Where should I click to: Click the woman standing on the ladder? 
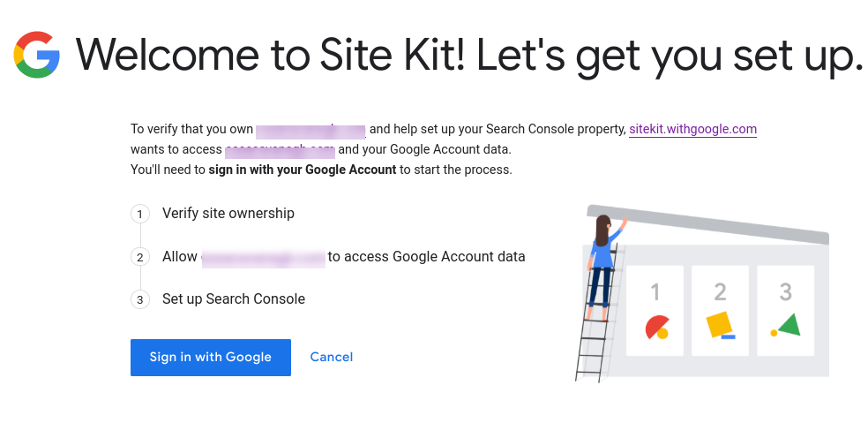click(602, 261)
